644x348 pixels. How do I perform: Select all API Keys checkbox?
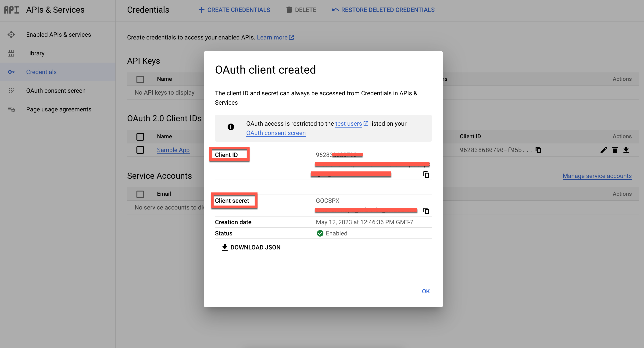(x=140, y=79)
